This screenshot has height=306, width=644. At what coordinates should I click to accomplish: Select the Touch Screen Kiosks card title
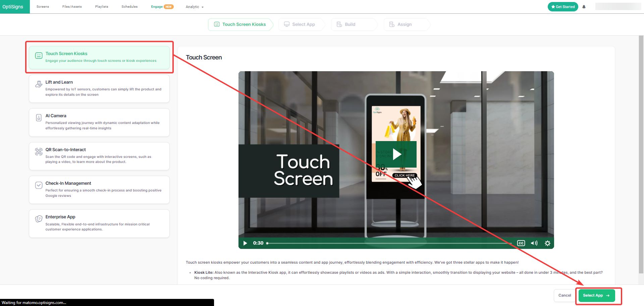[66, 54]
